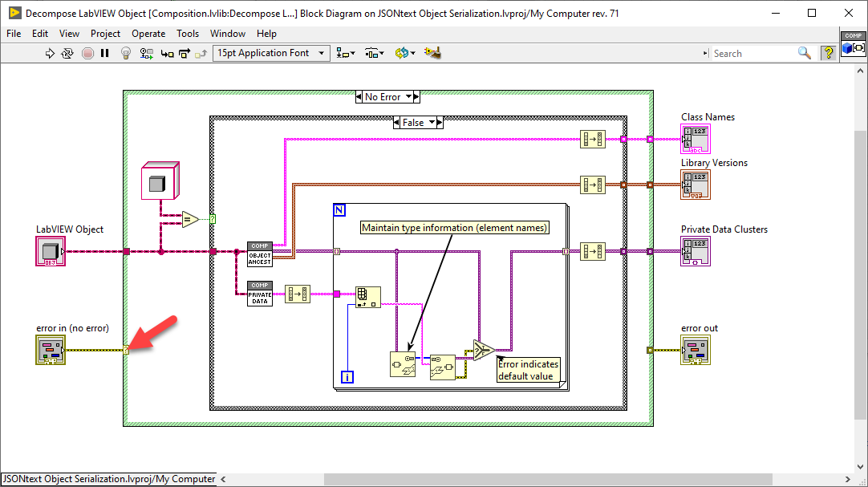Open the Tools menu

coord(187,34)
